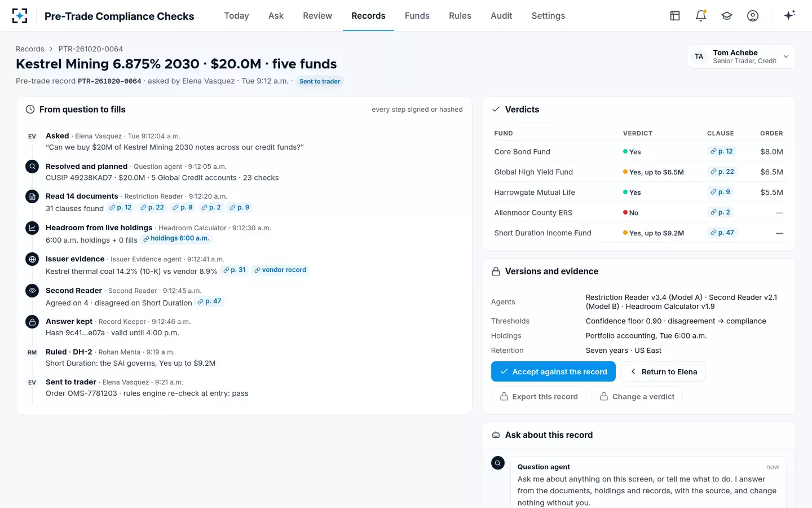Click the EV avatar beside Sent to trader

point(32,383)
